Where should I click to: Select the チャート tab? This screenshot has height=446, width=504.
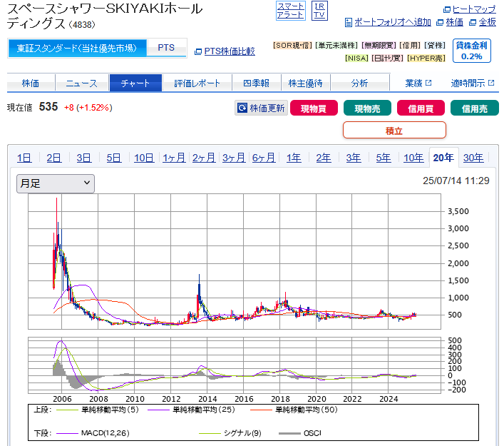(x=135, y=83)
